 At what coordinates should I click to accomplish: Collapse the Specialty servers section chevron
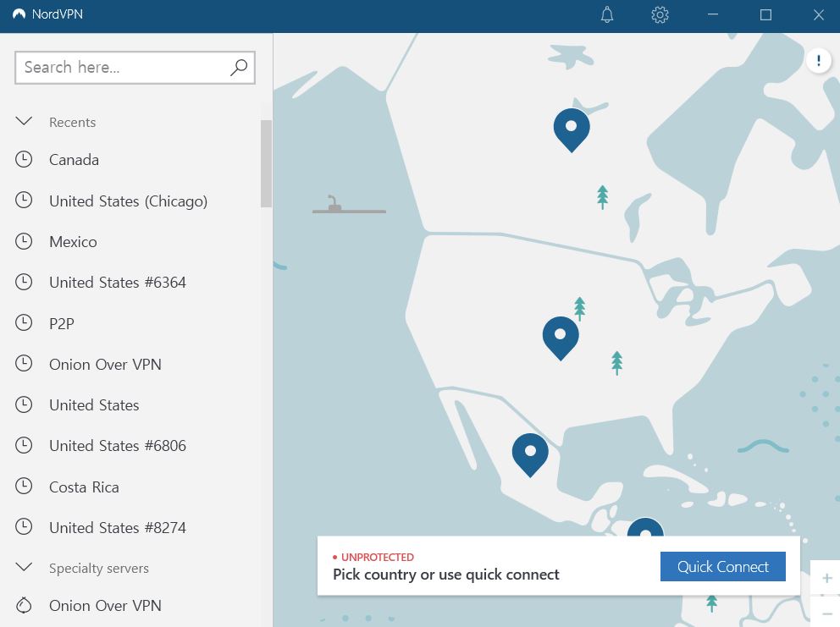(x=24, y=567)
